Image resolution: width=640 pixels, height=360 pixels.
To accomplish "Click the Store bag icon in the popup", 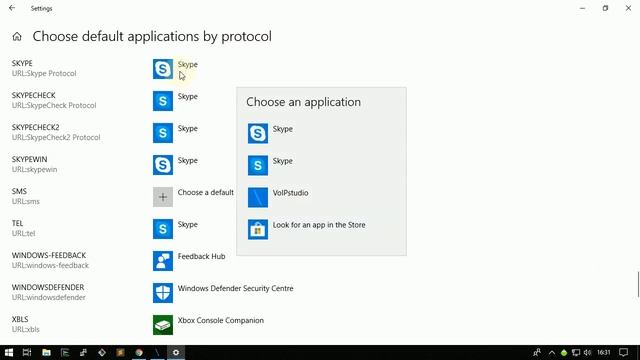I will click(x=258, y=229).
